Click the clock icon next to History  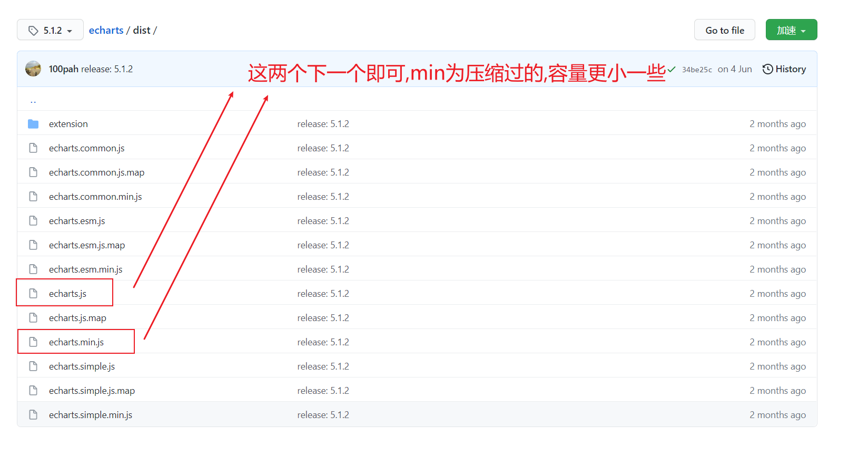point(768,69)
